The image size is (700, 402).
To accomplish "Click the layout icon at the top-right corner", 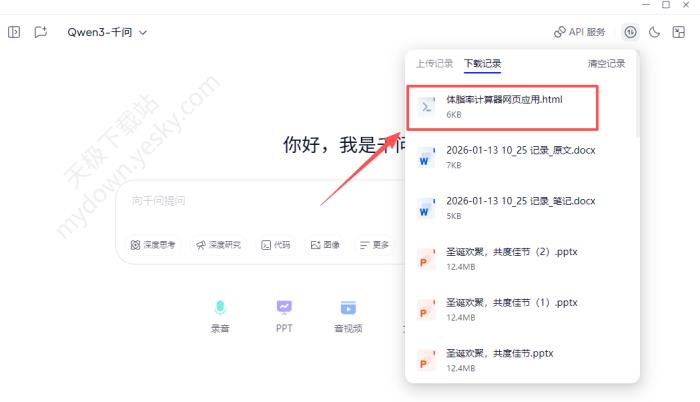I will click(679, 32).
